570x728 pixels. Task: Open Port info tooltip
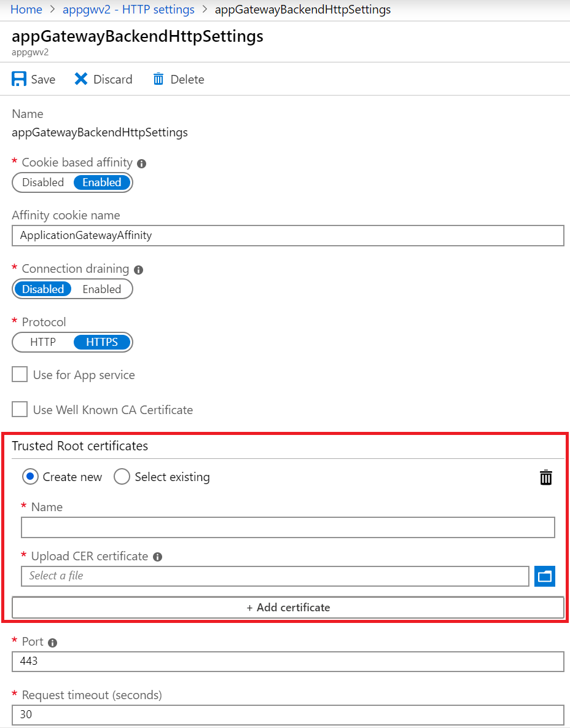click(52, 643)
